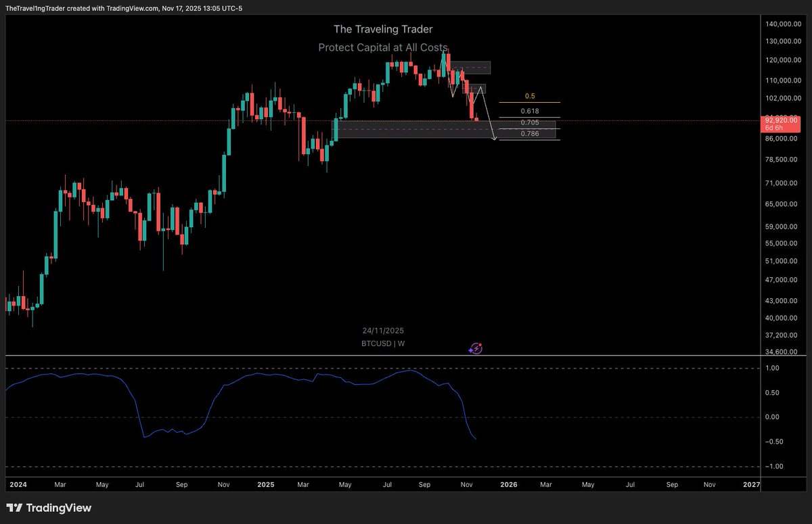Click The Traveling Trader title text
812x524 pixels.
point(383,29)
